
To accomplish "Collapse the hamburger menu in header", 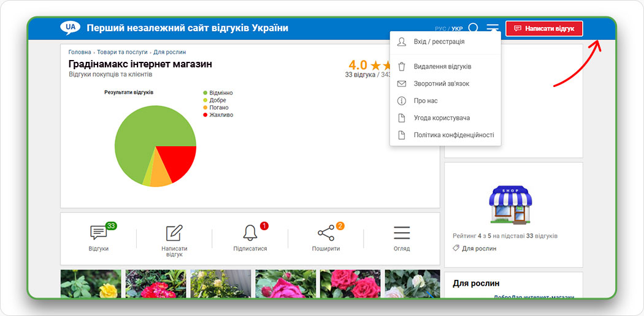I will tap(493, 28).
